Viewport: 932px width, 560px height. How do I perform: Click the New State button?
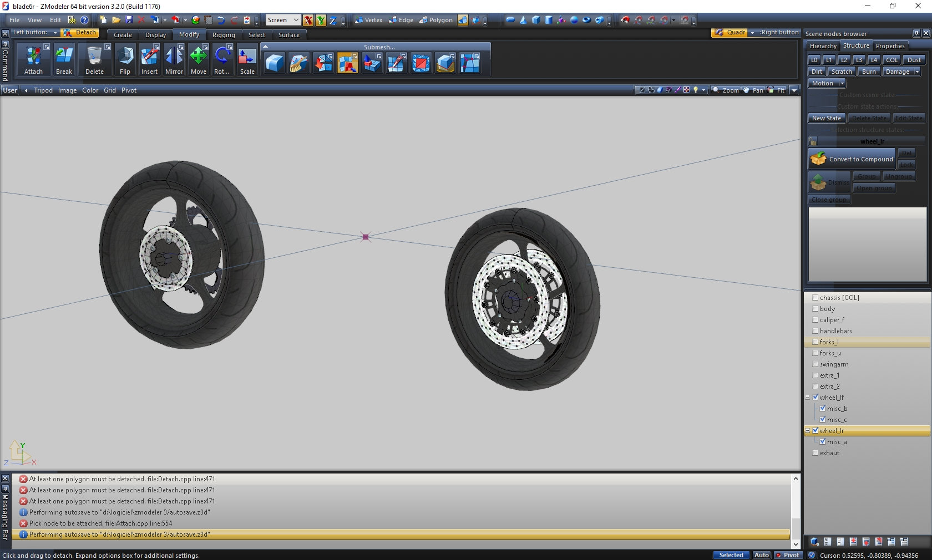point(826,118)
